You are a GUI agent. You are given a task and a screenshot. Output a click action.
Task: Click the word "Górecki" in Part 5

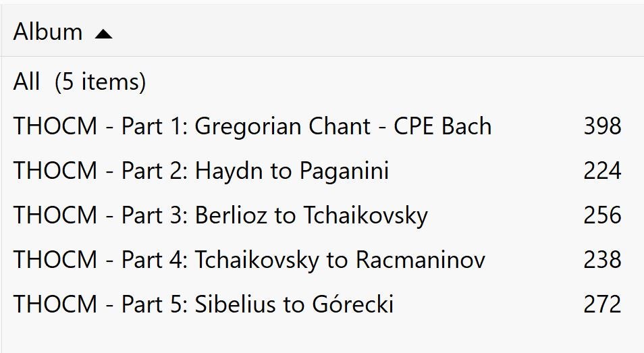352,304
